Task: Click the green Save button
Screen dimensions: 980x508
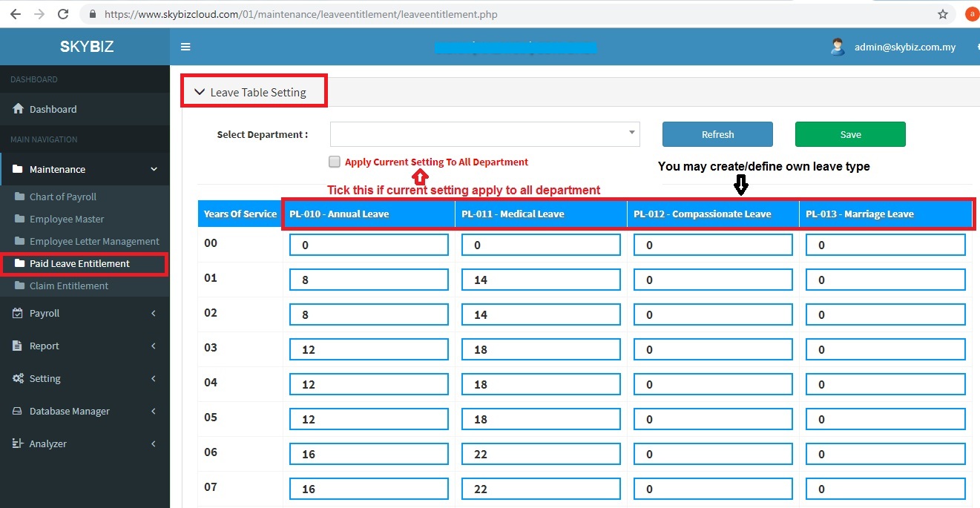Action: click(850, 134)
